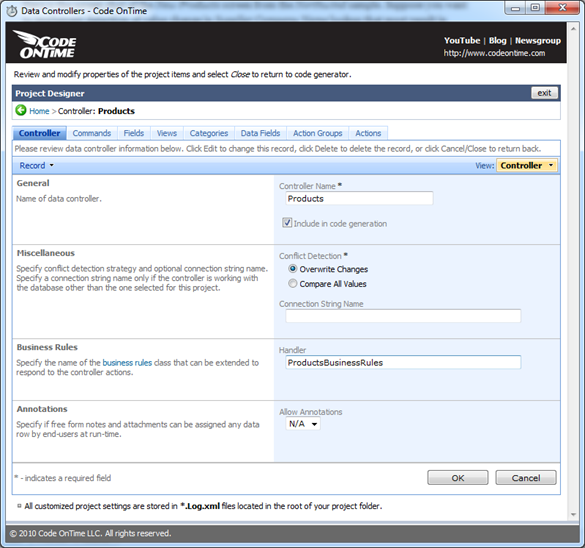Select Overwrite Changes radio button
This screenshot has height=548, width=585.
[x=293, y=269]
